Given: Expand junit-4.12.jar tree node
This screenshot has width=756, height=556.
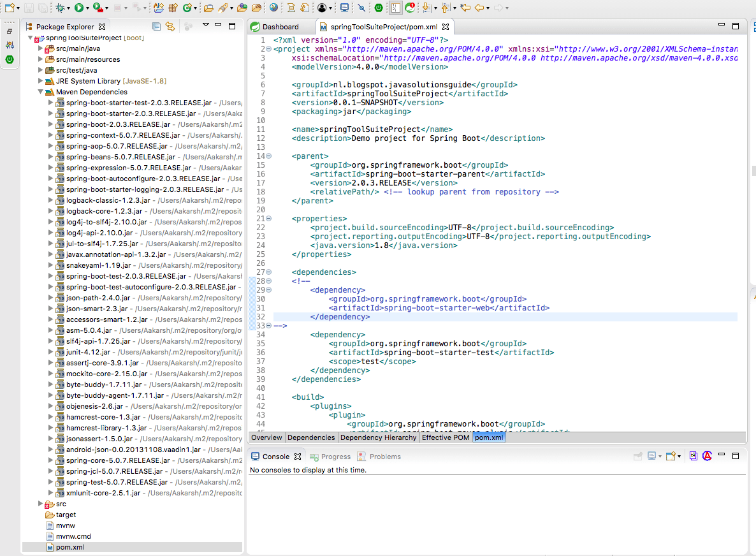Looking at the screenshot, I should click(x=50, y=352).
